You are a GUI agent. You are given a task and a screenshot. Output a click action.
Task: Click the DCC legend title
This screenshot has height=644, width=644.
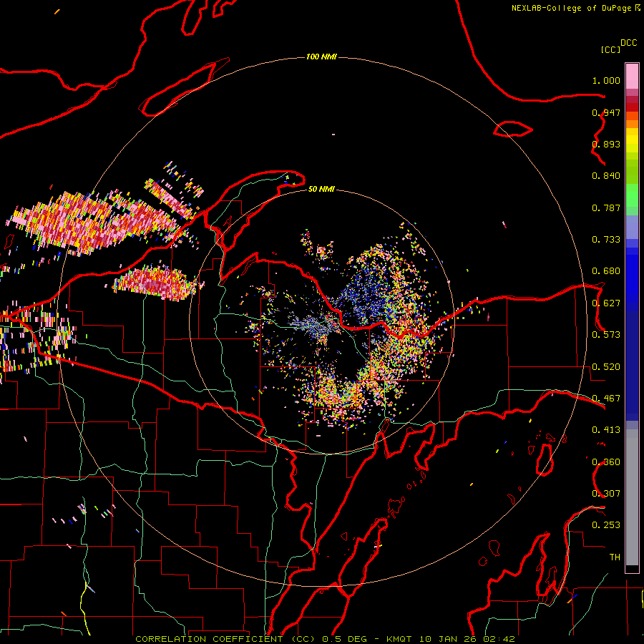629,43
